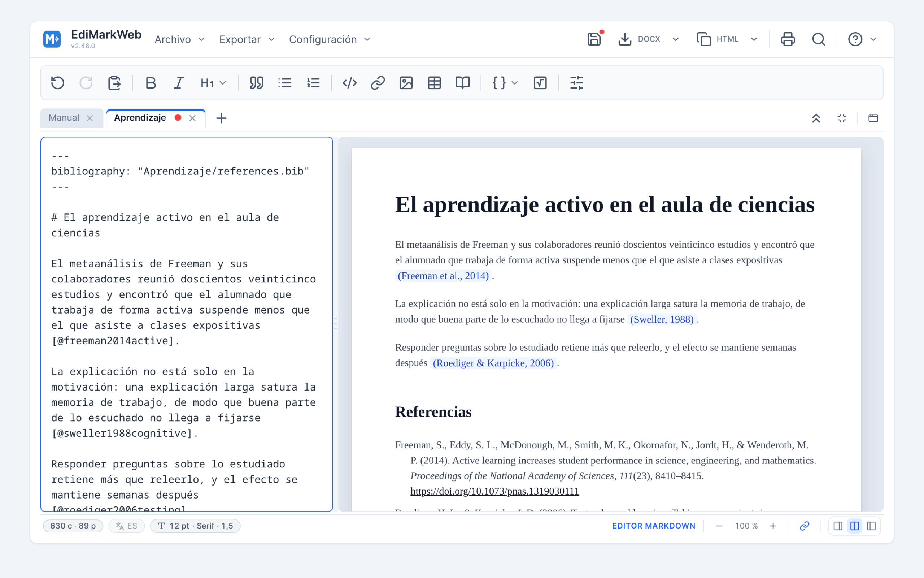Close the Manual tab
The image size is (924, 578).
coord(90,118)
